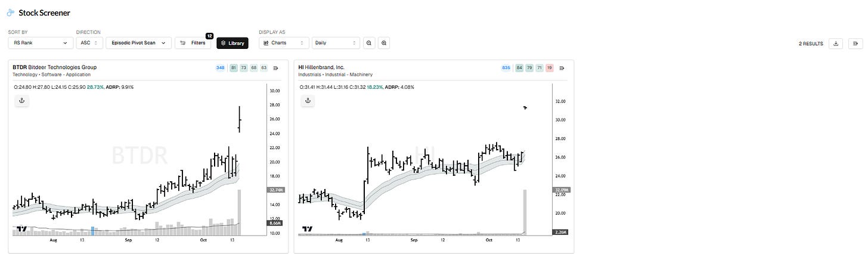Select the 63 rating badge on BTDR
The width and height of the screenshot is (868, 254).
(264, 68)
